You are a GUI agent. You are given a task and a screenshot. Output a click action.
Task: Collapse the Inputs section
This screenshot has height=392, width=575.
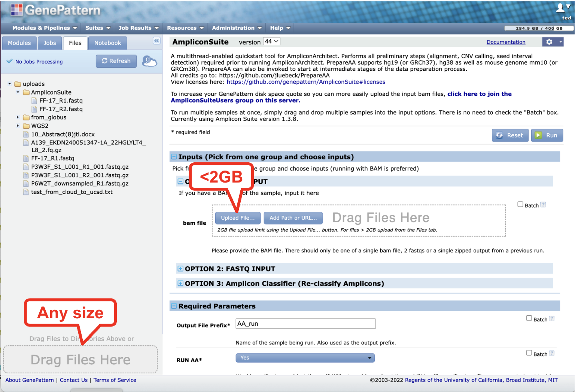[174, 157]
